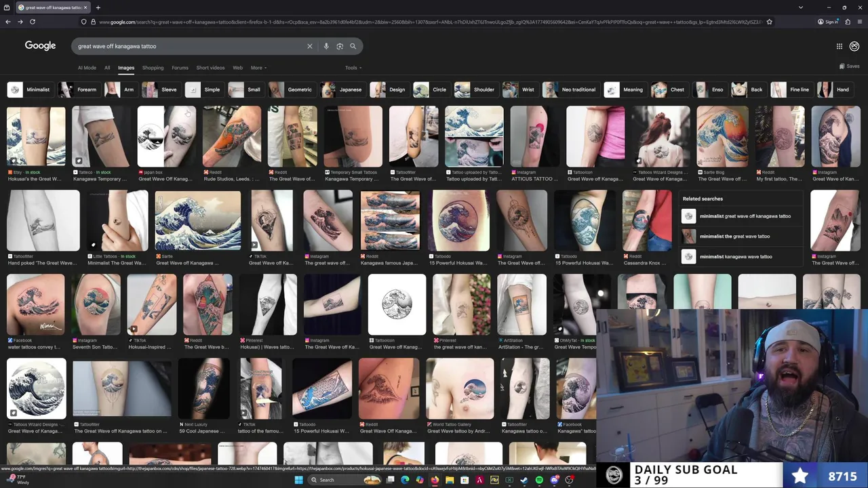Switch to the All results tab
Image resolution: width=868 pixels, height=488 pixels.
[x=106, y=68]
